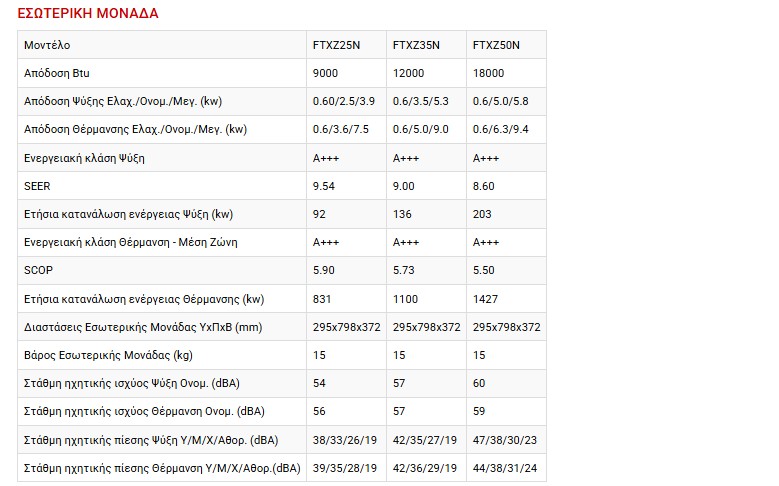
Task: Click the Απόδοση Btu row label
Action: pos(57,73)
